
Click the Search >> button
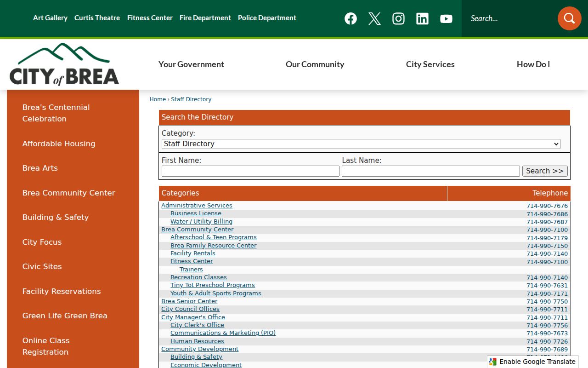tap(545, 171)
